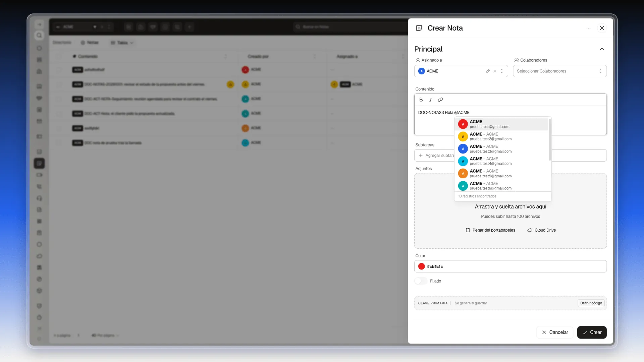Click Pegar del portapapeles
Viewport: 644px width, 362px height.
490,230
